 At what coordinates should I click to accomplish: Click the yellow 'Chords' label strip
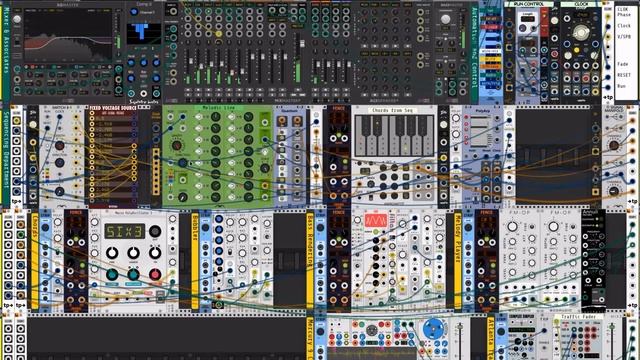[35, 261]
